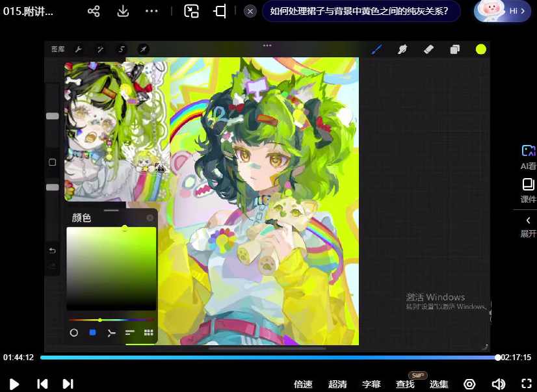537x392 pixels.
Task: Select the Transform arrow tool
Action: pyautogui.click(x=142, y=49)
